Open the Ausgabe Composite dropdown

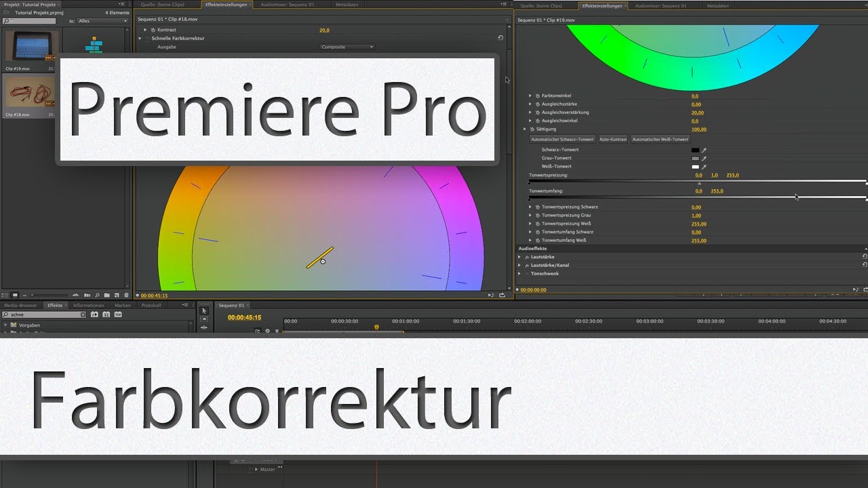pos(347,47)
